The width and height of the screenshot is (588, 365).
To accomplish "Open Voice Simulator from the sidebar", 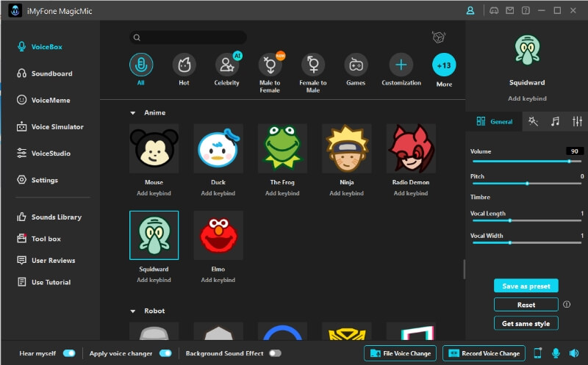I will coord(50,126).
